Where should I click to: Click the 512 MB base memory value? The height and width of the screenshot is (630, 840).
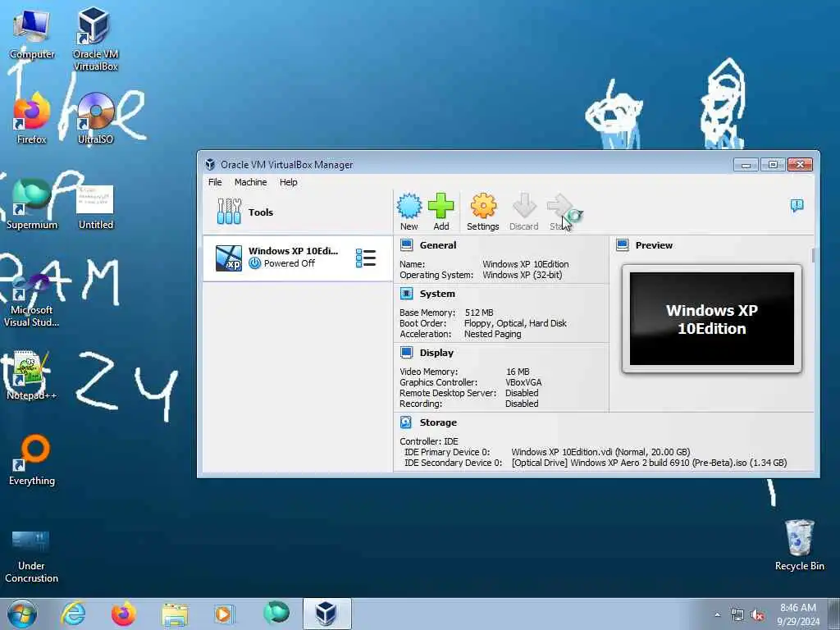479,313
